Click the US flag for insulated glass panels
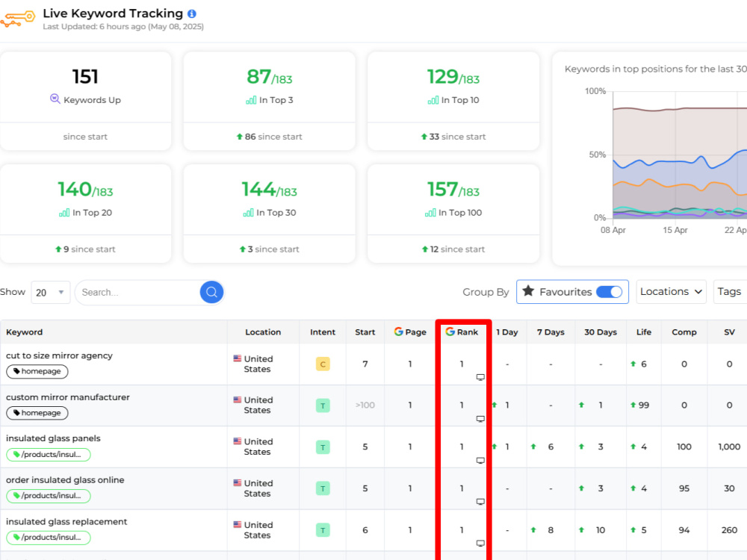This screenshot has height=560, width=747. coord(238,441)
